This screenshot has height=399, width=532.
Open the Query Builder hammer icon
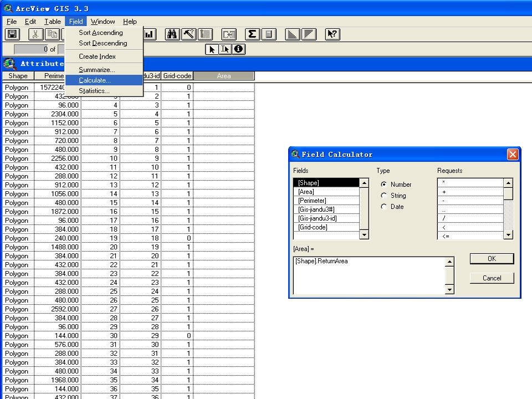click(189, 34)
